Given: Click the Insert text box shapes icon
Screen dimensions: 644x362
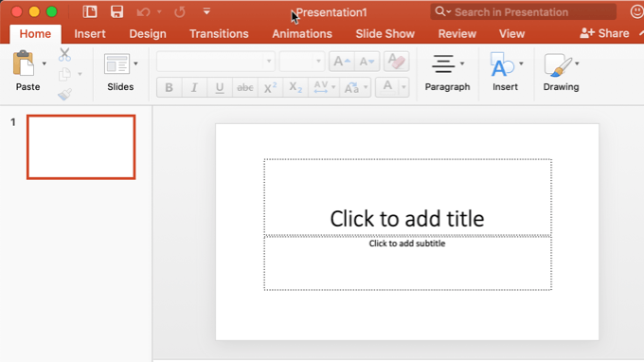Looking at the screenshot, I should pyautogui.click(x=502, y=64).
